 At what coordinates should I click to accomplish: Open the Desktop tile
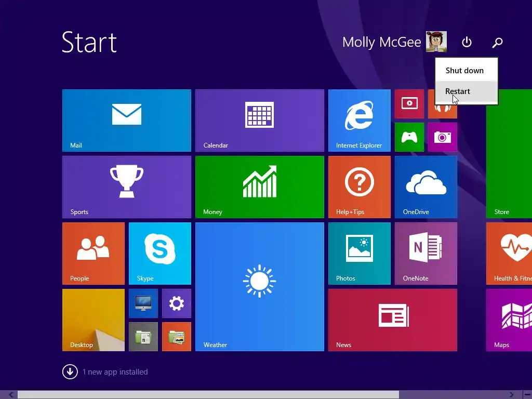tap(94, 320)
